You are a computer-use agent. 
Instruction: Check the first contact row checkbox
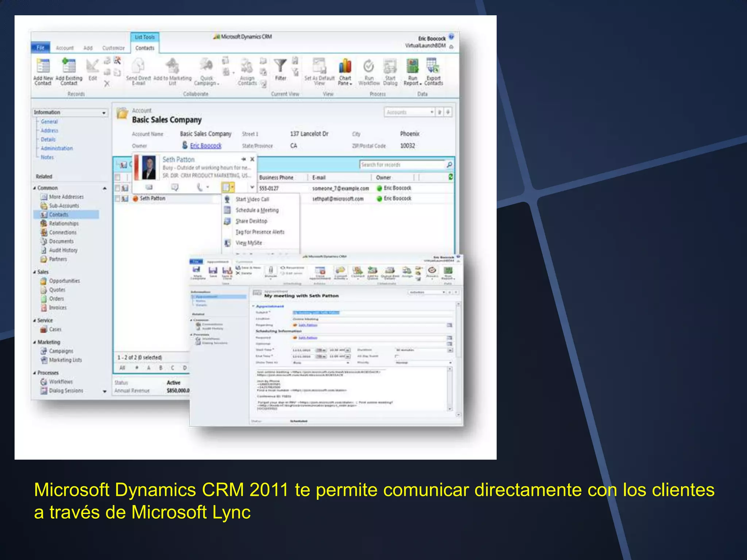[117, 188]
